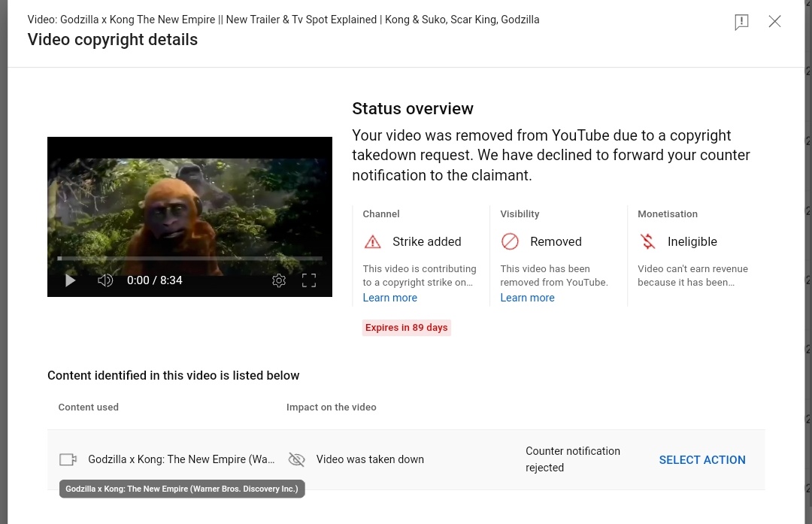Screen dimensions: 812x524
Task: Mute the video player volume
Action: [x=105, y=280]
